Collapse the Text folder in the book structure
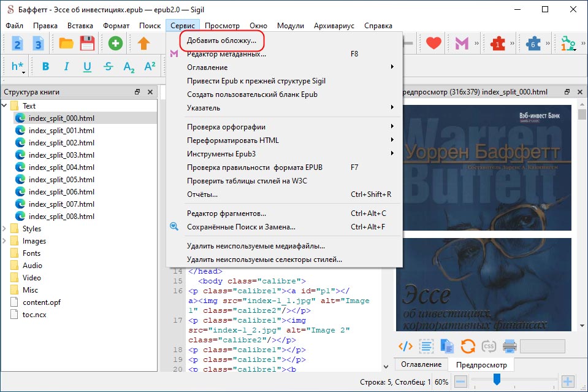Viewport: 588px width, 392px height. coord(4,106)
